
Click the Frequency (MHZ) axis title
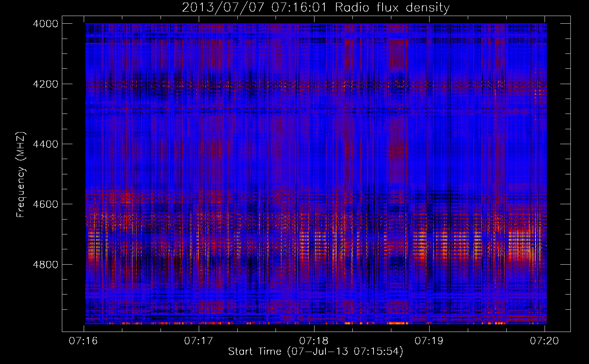21,175
